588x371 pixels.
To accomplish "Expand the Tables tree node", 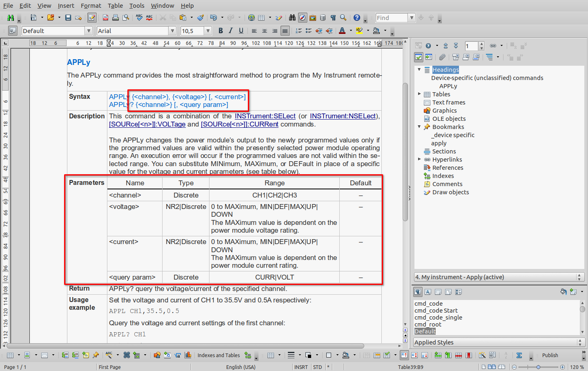I will [x=419, y=94].
